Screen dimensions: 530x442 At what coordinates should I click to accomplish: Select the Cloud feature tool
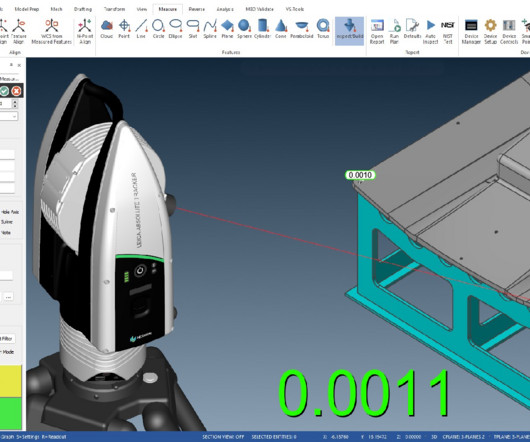tap(106, 29)
